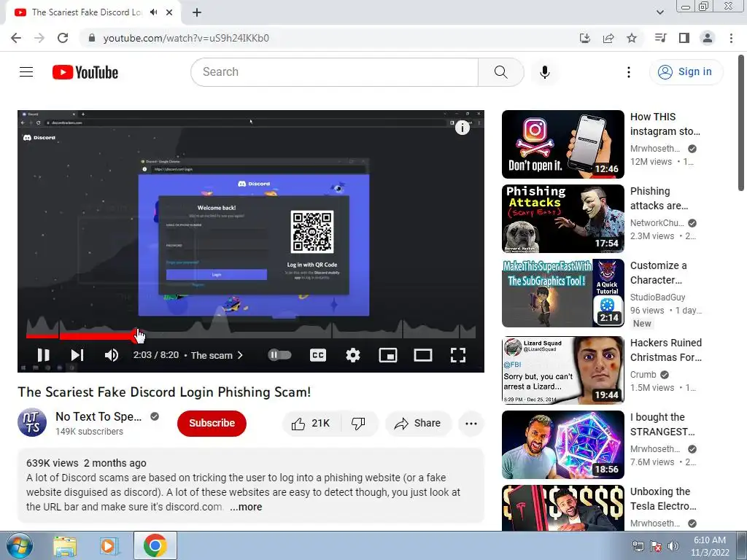
Task: Click the page vertical scrollbar
Action: coord(742,122)
